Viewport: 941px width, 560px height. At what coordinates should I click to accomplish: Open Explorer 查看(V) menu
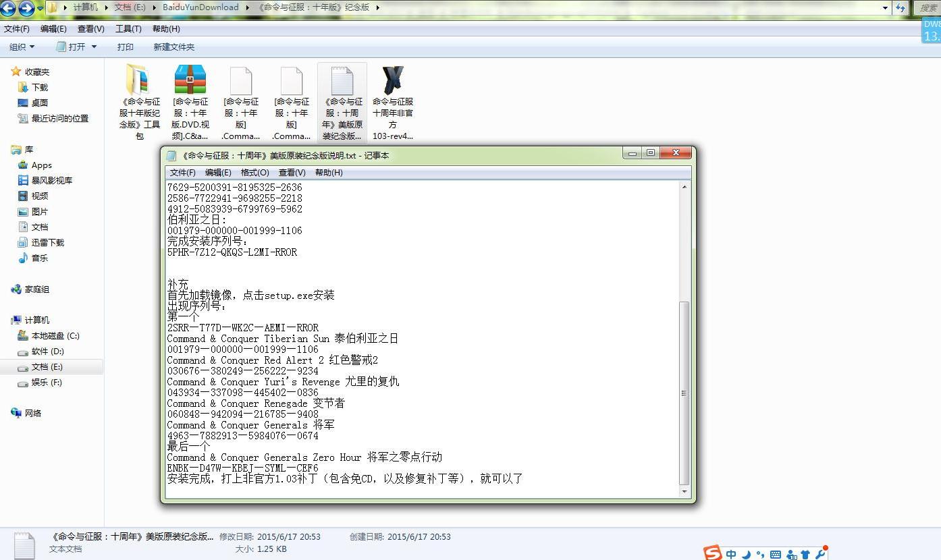click(91, 29)
